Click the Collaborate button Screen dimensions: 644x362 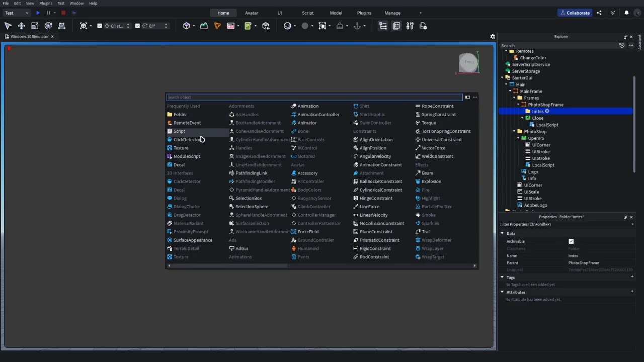coord(575,13)
